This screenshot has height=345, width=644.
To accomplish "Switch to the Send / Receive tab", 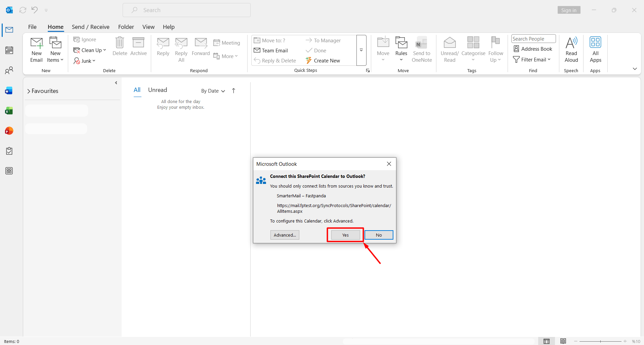I will pyautogui.click(x=90, y=27).
